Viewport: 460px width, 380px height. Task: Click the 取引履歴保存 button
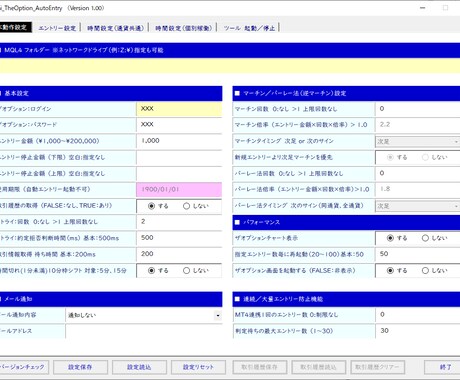(260, 367)
